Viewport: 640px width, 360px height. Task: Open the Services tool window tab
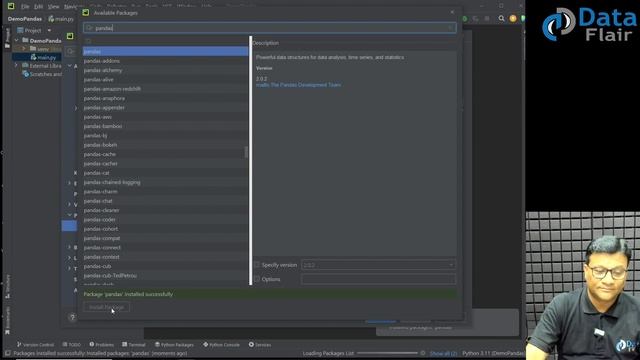click(260, 344)
